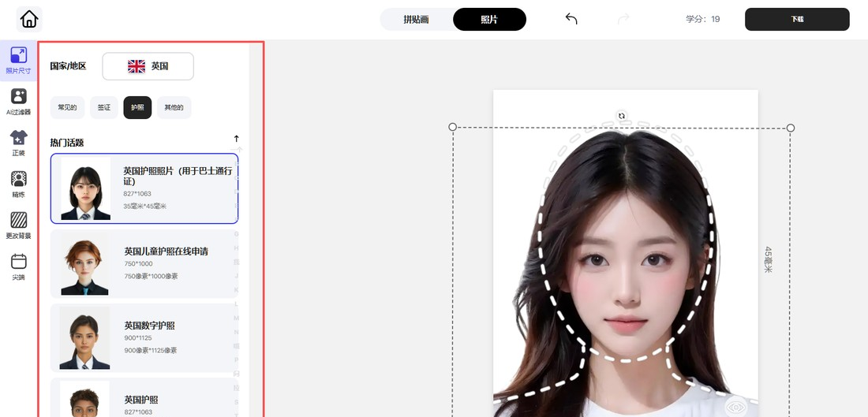Click the thumbnail of 英国数字护照
The image size is (868, 417).
(x=84, y=338)
